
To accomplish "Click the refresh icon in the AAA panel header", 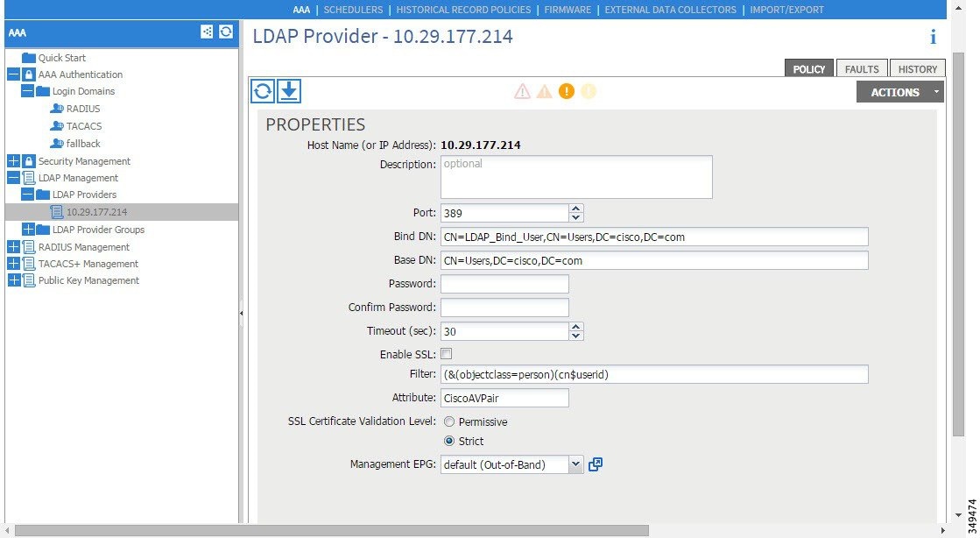I will click(226, 32).
